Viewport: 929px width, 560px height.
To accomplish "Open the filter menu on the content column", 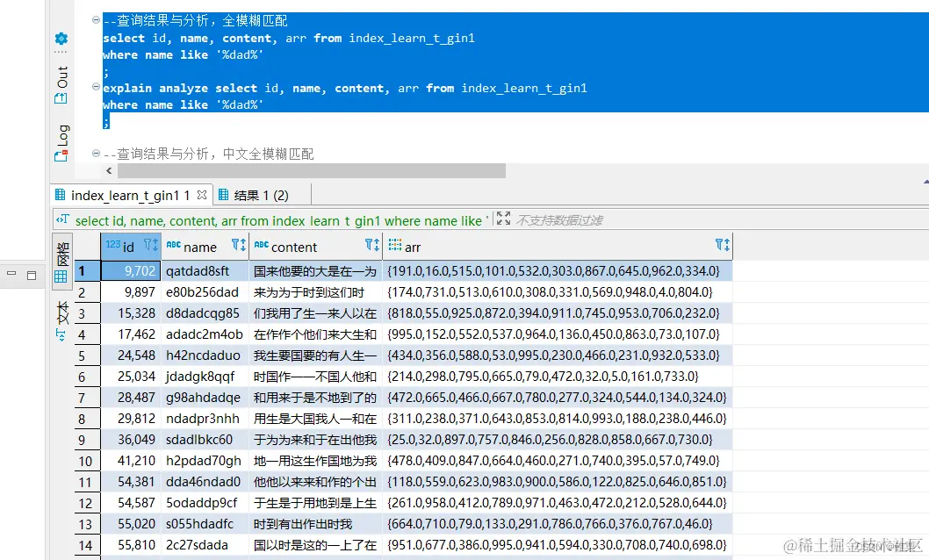I will 368,247.
